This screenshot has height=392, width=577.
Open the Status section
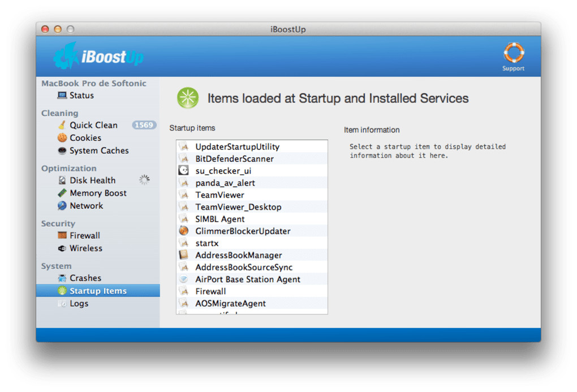coord(98,96)
